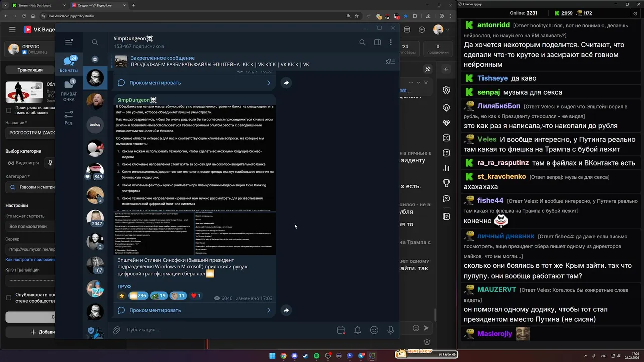Viewport: 644px width, 362px height.
Task: Bookmark the page with the Chrome star icon
Action: (x=357, y=16)
